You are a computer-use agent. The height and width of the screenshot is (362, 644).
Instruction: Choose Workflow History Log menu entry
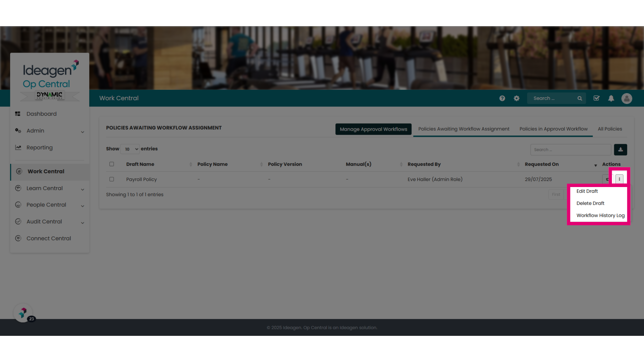tap(600, 215)
